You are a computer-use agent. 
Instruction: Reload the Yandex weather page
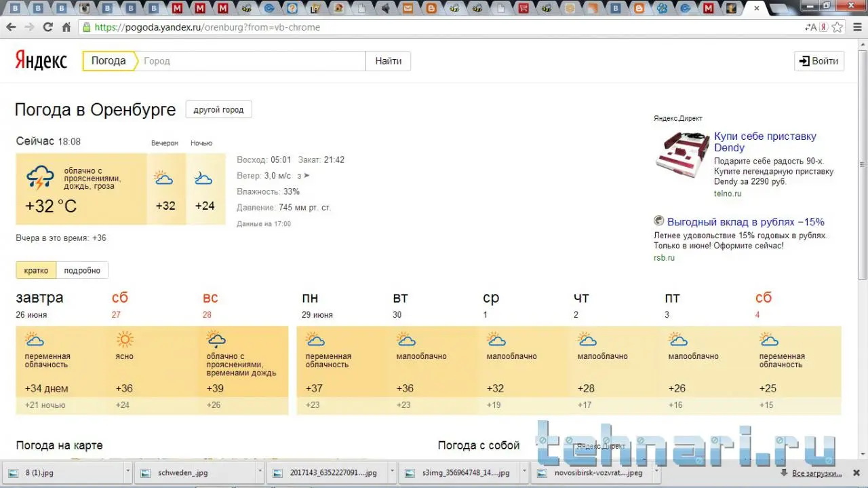pyautogui.click(x=47, y=27)
